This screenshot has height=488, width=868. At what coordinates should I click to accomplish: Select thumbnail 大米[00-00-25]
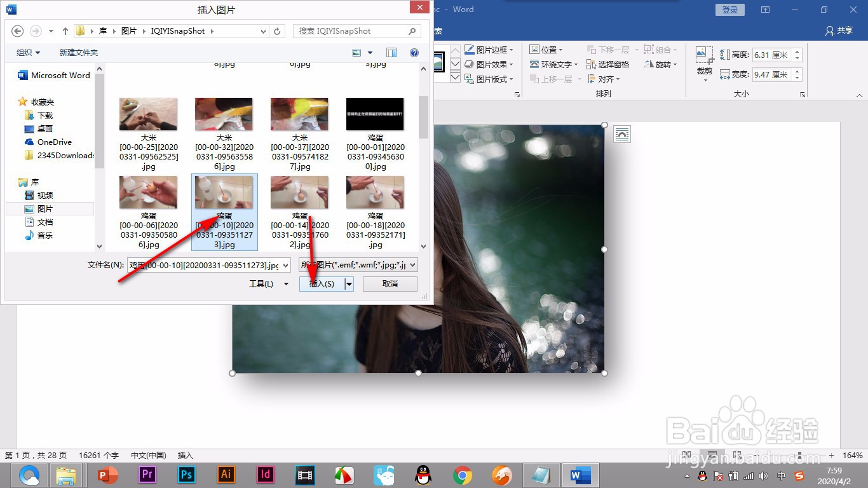tap(149, 133)
